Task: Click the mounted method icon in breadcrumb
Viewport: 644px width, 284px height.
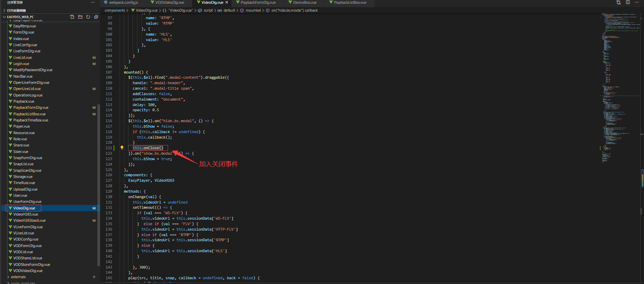Action: pos(242,10)
